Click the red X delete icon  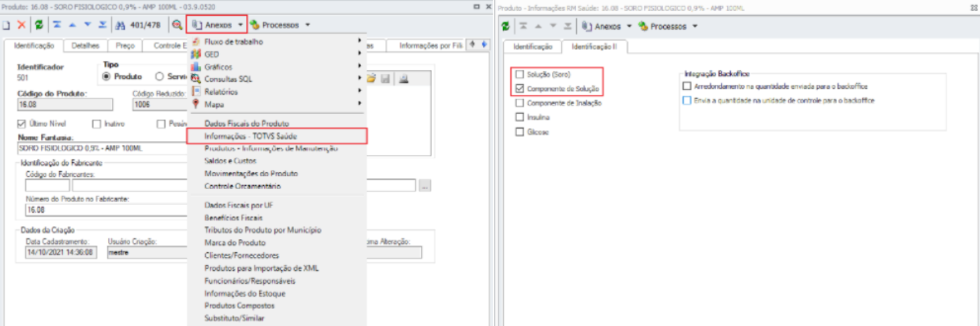[21, 25]
